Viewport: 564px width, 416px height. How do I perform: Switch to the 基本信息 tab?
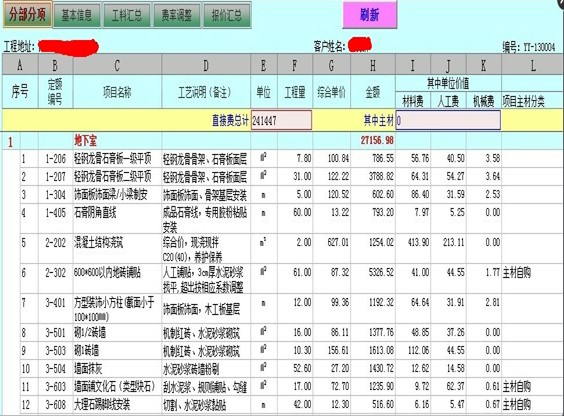pyautogui.click(x=77, y=15)
